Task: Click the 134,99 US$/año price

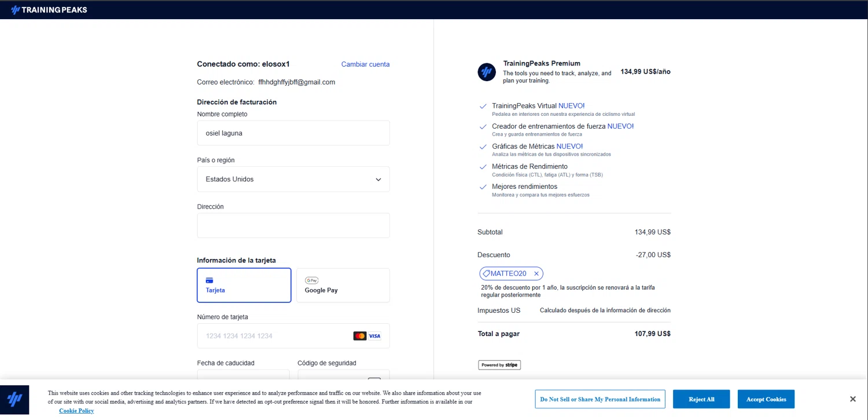Action: (645, 72)
